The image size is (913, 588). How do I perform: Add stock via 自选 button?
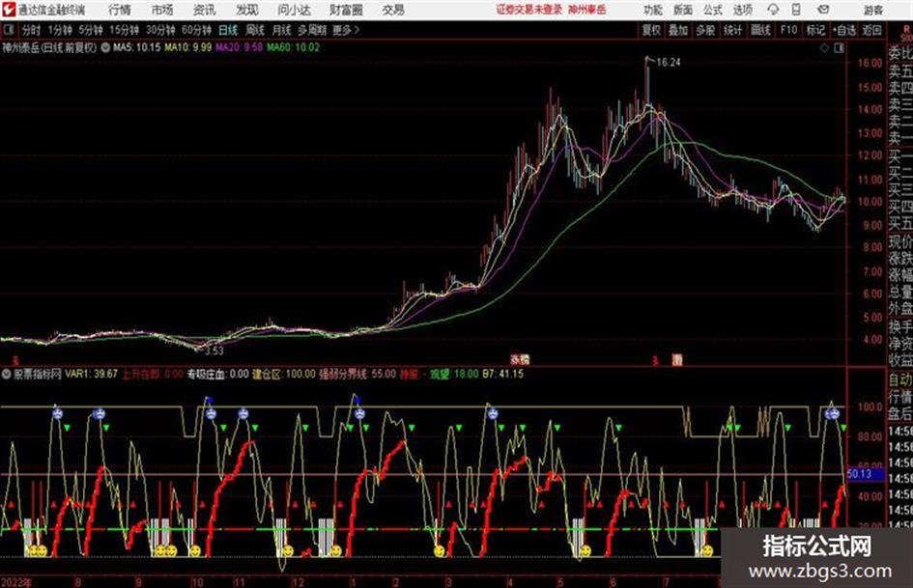tap(843, 30)
